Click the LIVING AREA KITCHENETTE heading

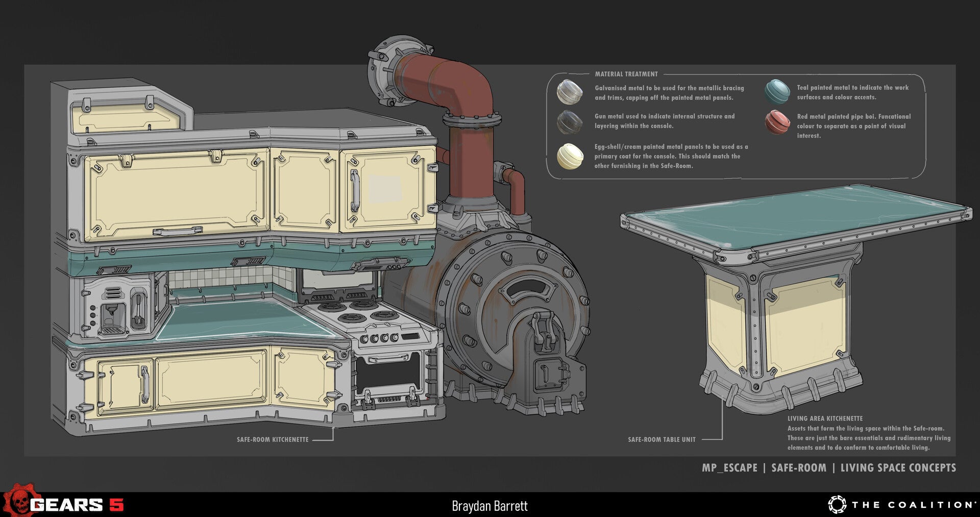pos(825,418)
